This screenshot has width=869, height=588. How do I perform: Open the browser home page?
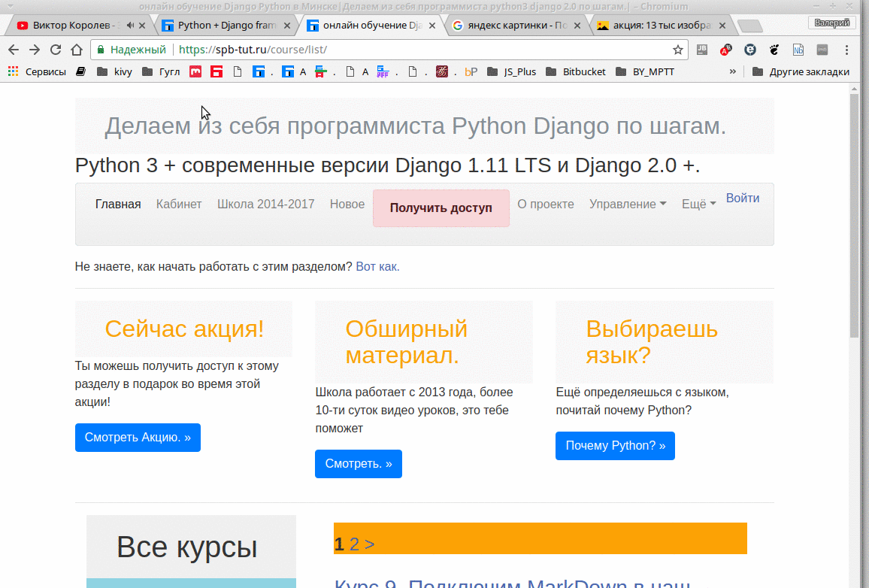[x=77, y=50]
